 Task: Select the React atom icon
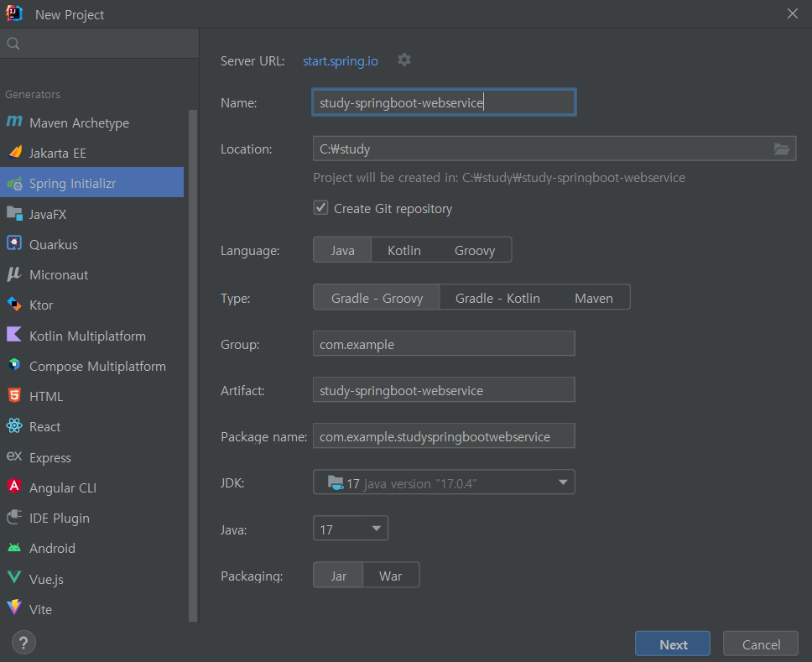(14, 425)
